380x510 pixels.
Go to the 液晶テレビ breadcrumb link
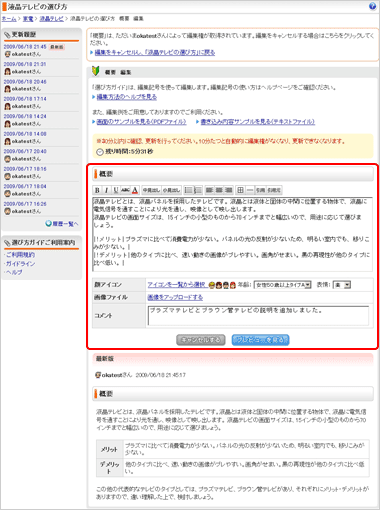point(51,19)
